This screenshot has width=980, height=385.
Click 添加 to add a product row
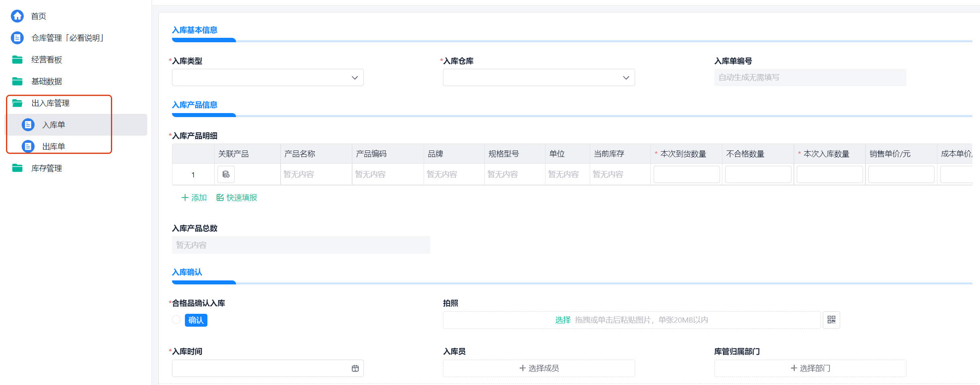[x=194, y=198]
